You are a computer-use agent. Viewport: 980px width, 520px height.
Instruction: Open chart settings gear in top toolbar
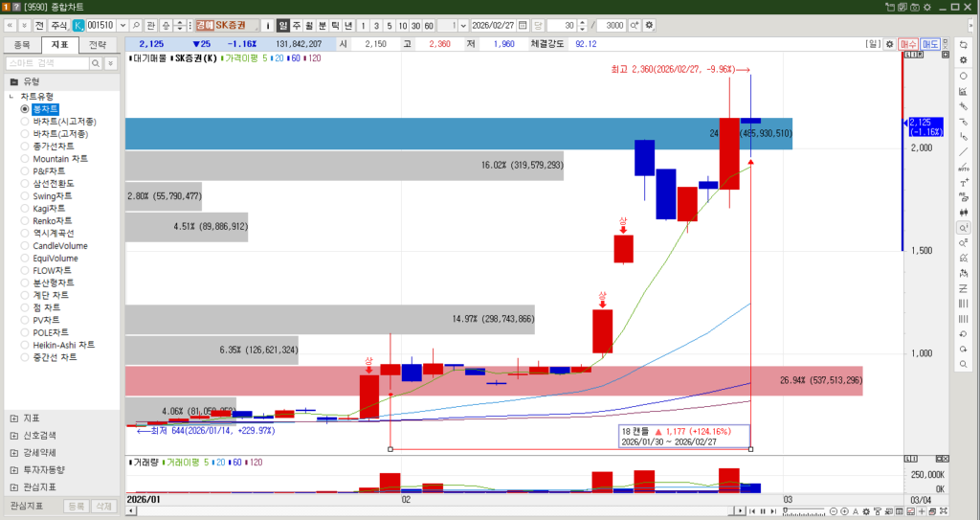(650, 25)
